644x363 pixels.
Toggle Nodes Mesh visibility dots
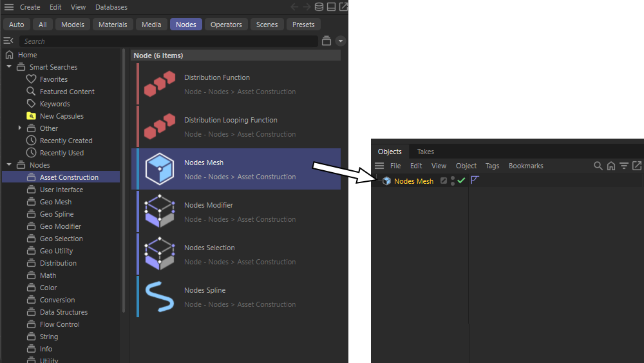453,181
